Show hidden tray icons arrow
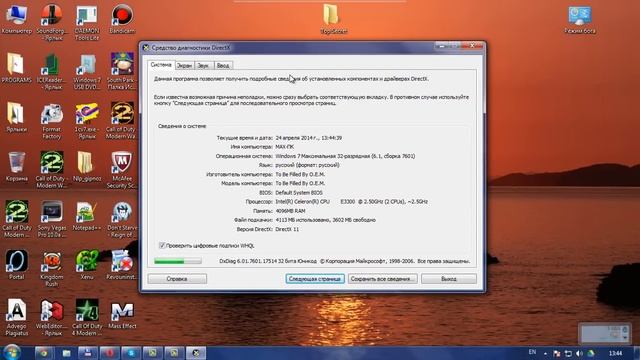Screen dimensions: 640x360 point(545,353)
